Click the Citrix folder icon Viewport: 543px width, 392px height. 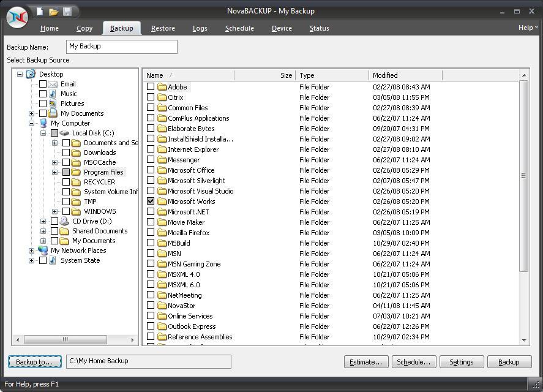pyautogui.click(x=162, y=97)
